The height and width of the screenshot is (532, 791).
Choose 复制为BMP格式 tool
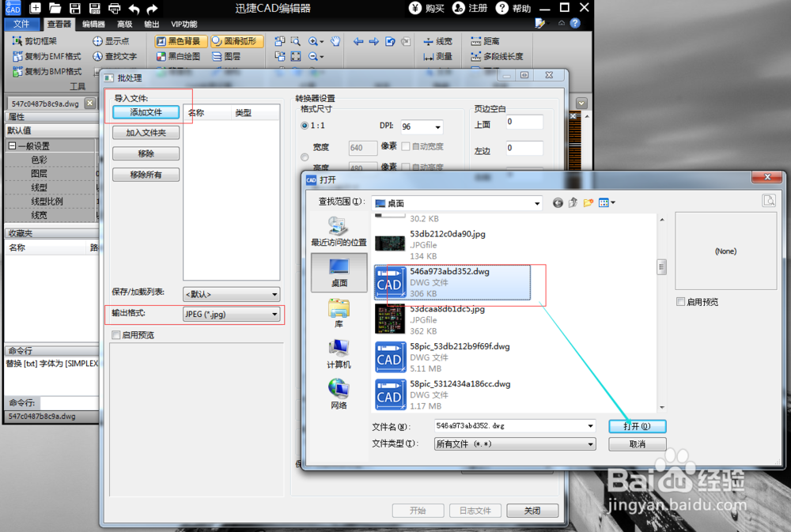point(47,72)
